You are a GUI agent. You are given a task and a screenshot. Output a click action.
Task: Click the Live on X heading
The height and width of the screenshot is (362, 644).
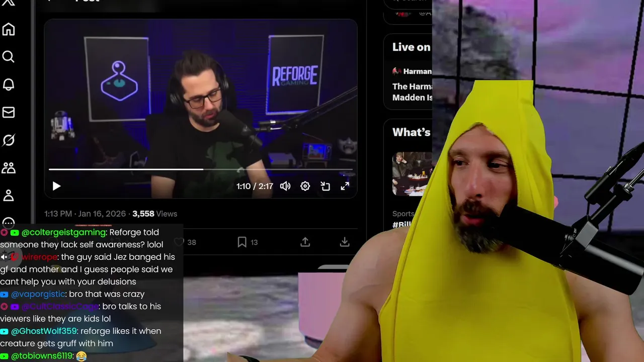pyautogui.click(x=412, y=47)
